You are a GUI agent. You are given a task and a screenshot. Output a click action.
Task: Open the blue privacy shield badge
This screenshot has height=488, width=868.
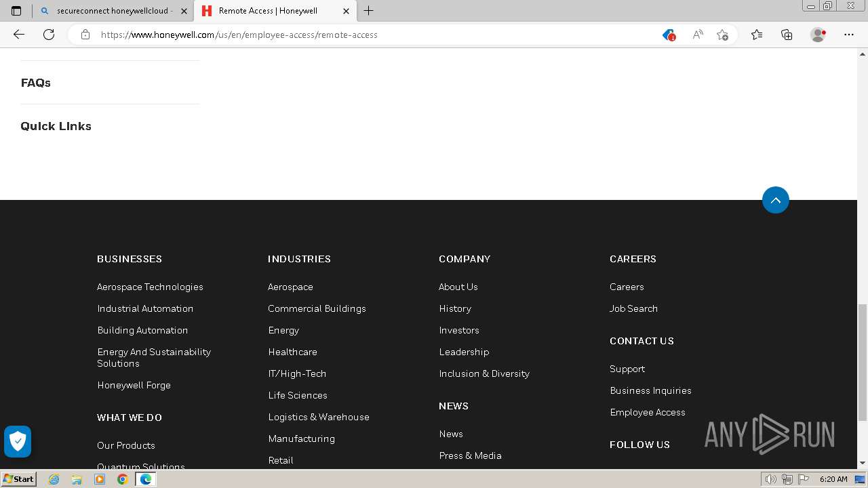[18, 442]
